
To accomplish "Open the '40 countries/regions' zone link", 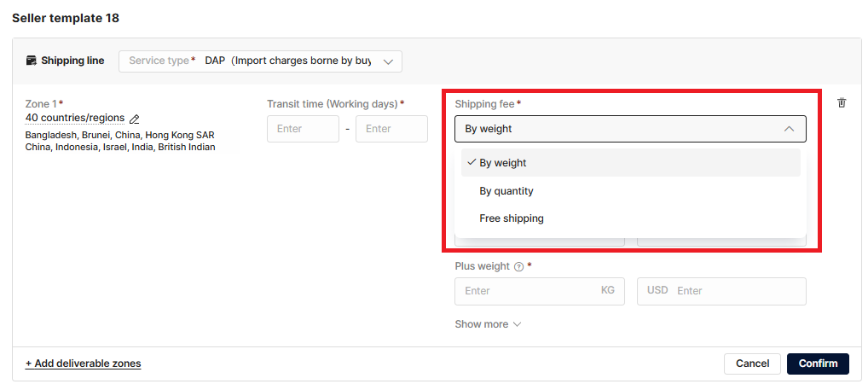I will pos(75,118).
